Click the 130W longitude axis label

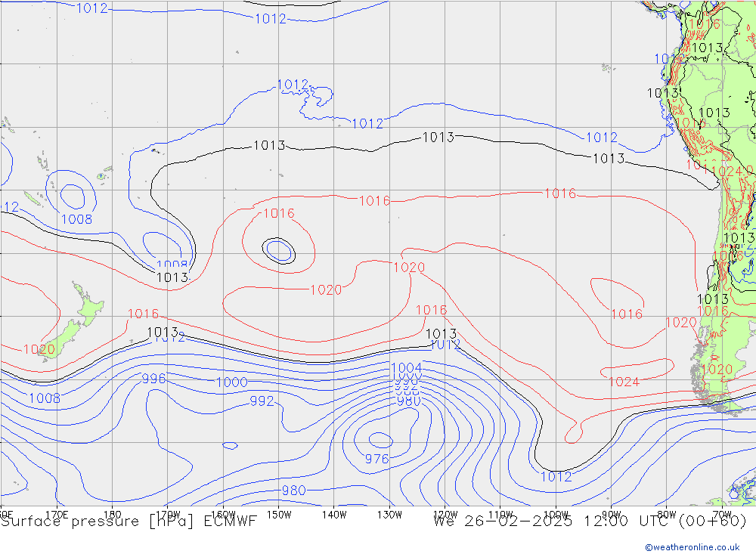389,515
